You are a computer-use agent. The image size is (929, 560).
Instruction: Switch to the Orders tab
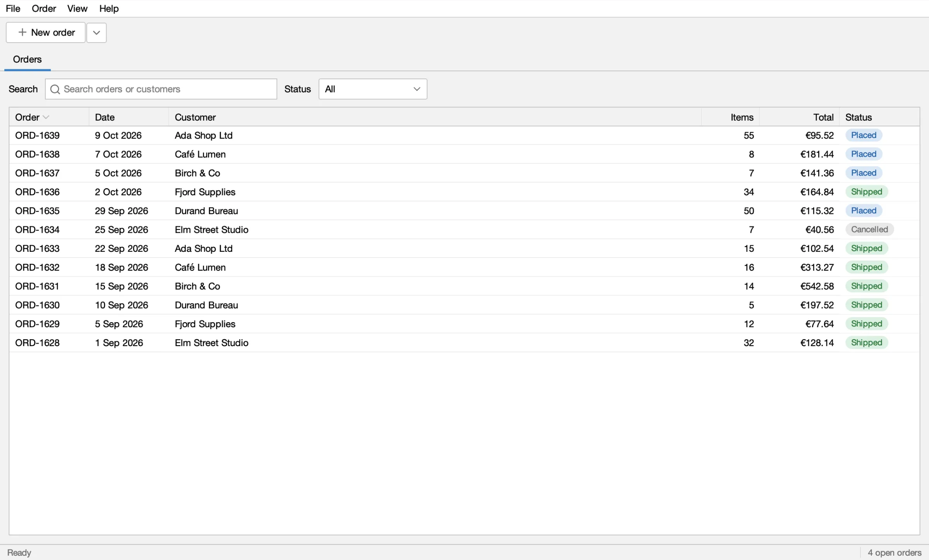27,59
